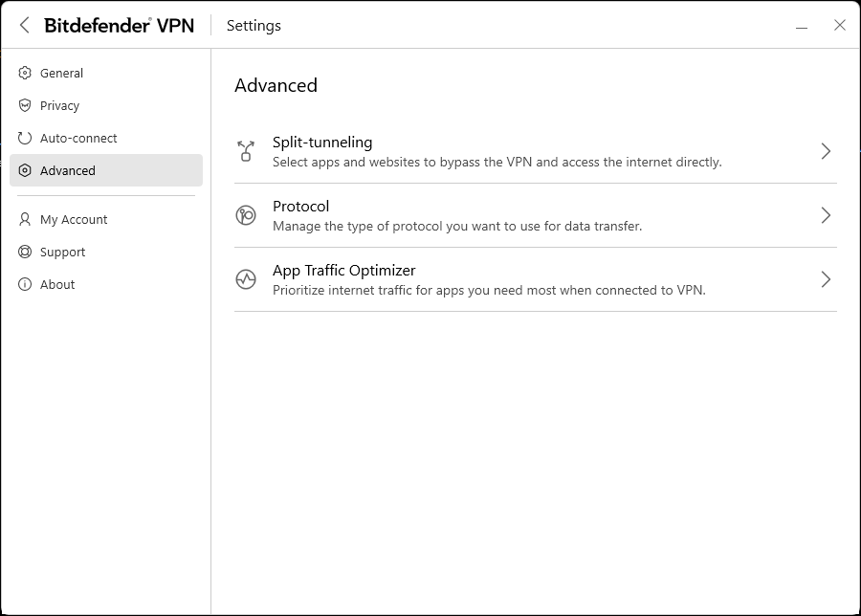Select the Support lifebuoy icon
The width and height of the screenshot is (861, 616).
25,252
